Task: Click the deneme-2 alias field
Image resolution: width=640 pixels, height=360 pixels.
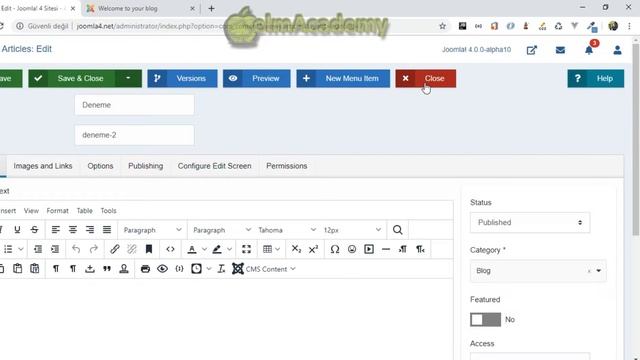Action: [x=134, y=135]
